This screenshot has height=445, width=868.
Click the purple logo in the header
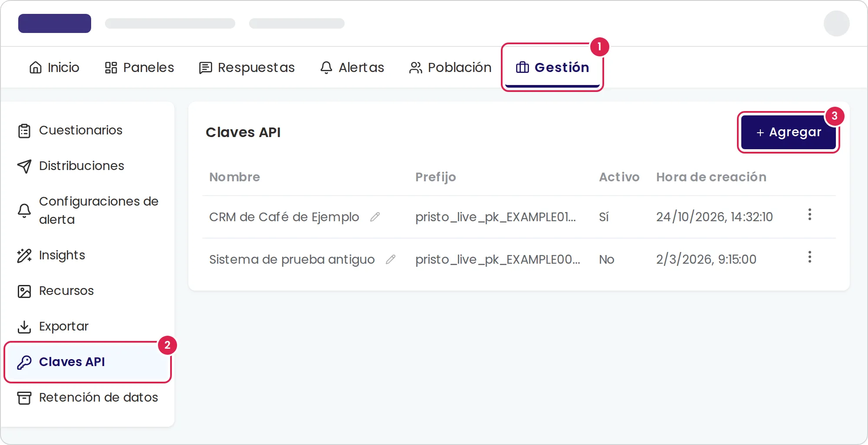tap(55, 23)
